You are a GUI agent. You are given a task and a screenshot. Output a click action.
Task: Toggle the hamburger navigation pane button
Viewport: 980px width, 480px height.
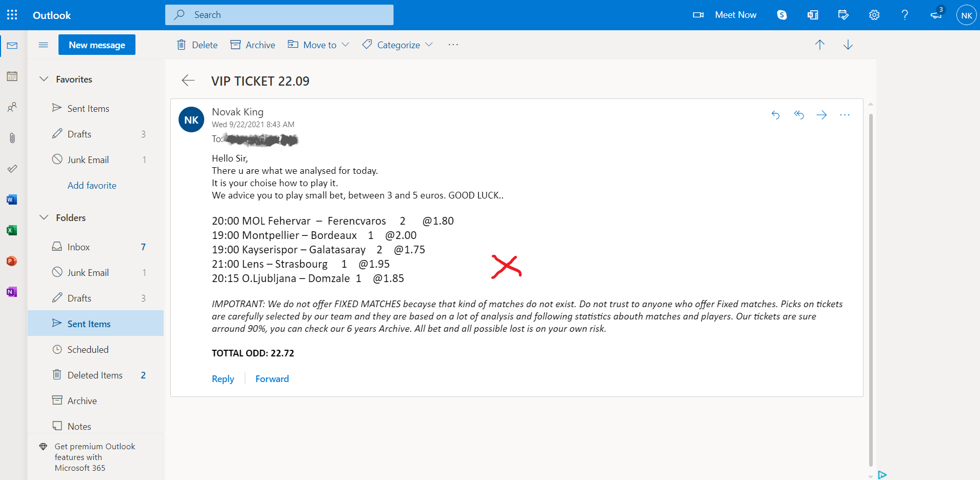(43, 45)
